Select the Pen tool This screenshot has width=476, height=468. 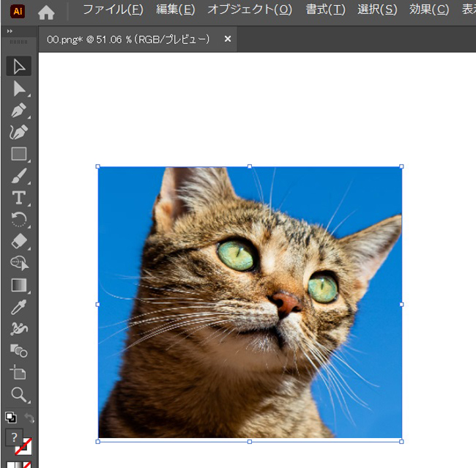[18, 111]
